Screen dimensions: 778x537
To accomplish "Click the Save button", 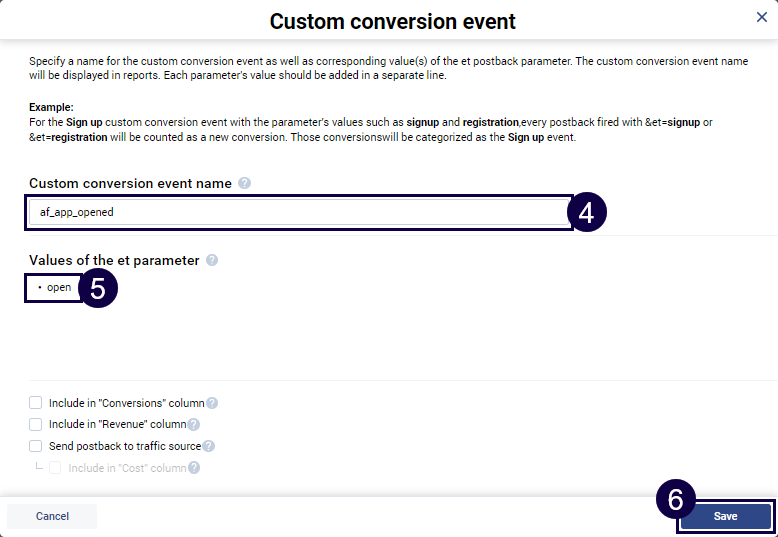I will tap(725, 516).
